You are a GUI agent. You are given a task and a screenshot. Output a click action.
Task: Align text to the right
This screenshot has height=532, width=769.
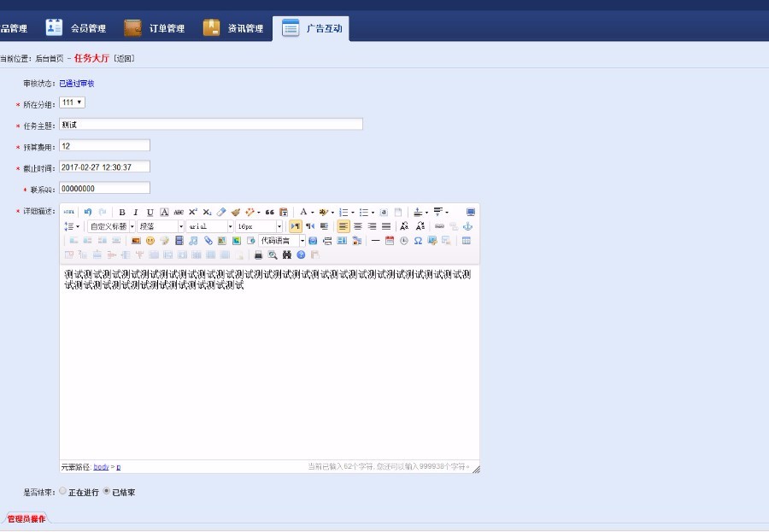372,226
